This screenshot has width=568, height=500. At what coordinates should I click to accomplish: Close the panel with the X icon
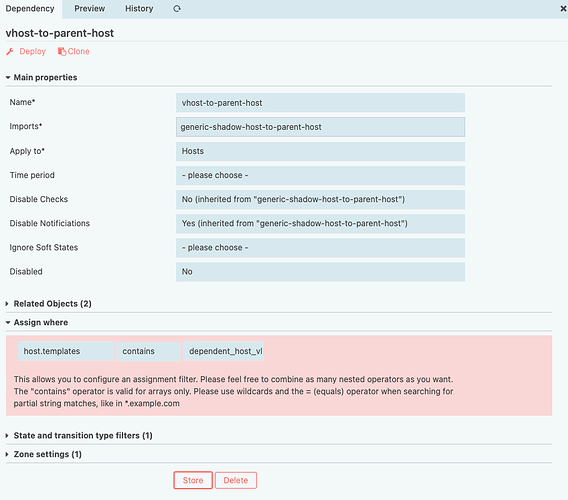563,9
